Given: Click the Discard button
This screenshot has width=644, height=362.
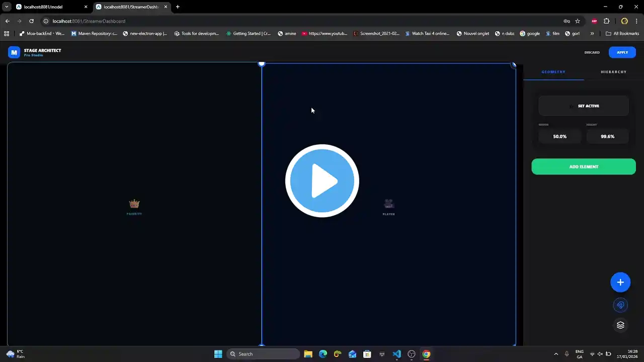Looking at the screenshot, I should coord(592,52).
